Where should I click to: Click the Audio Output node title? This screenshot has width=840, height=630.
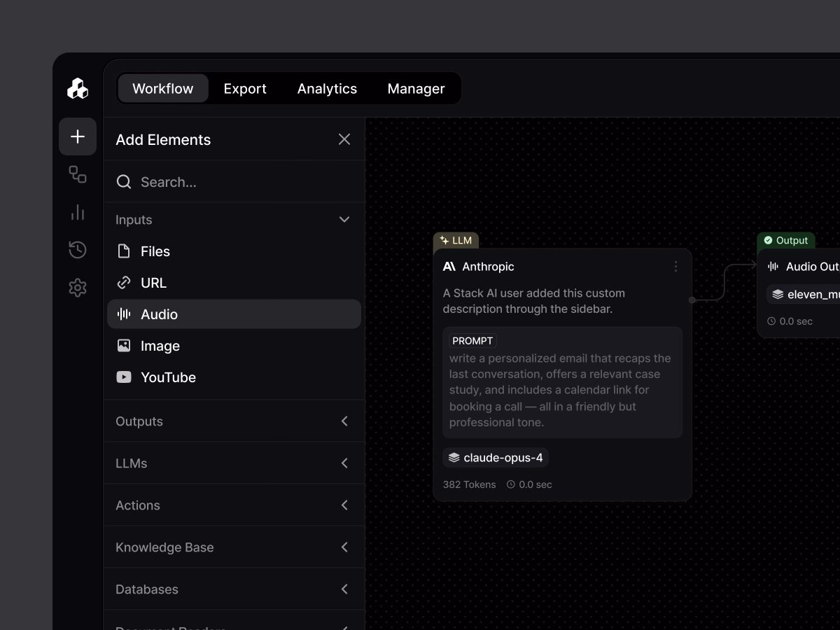813,267
